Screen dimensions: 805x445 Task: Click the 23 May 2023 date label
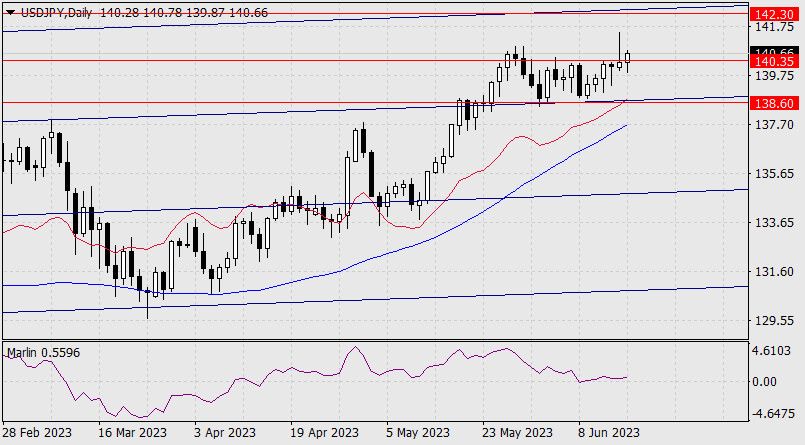pos(518,432)
